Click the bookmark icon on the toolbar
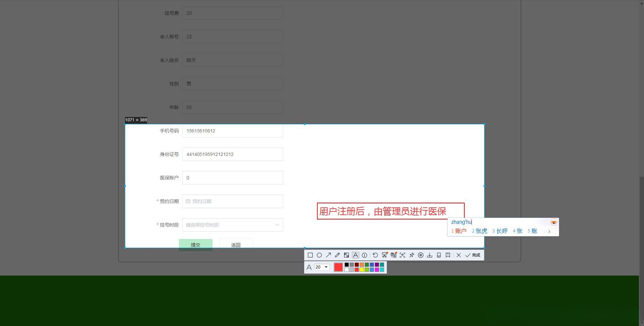 448,255
